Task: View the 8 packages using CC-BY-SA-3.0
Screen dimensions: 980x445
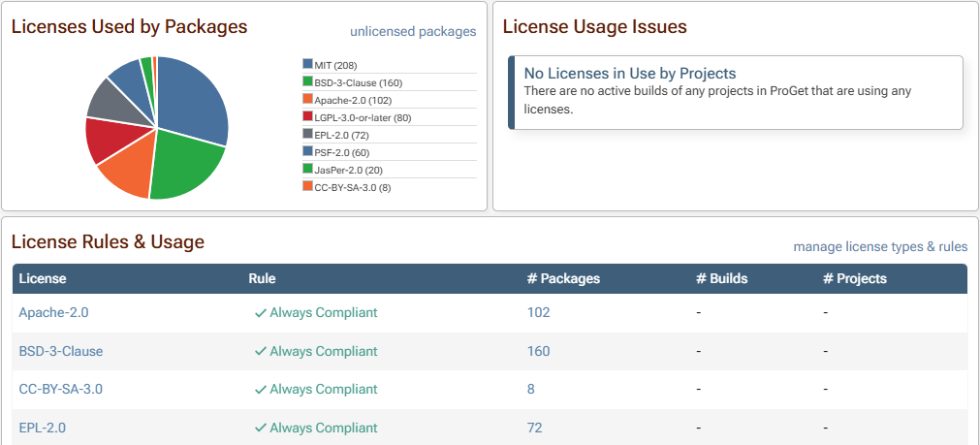Action: [530, 389]
